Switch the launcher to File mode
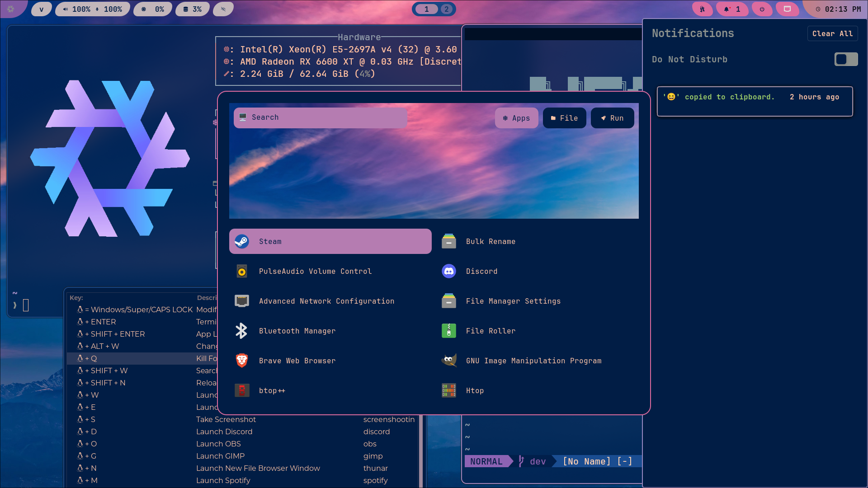 coord(564,118)
